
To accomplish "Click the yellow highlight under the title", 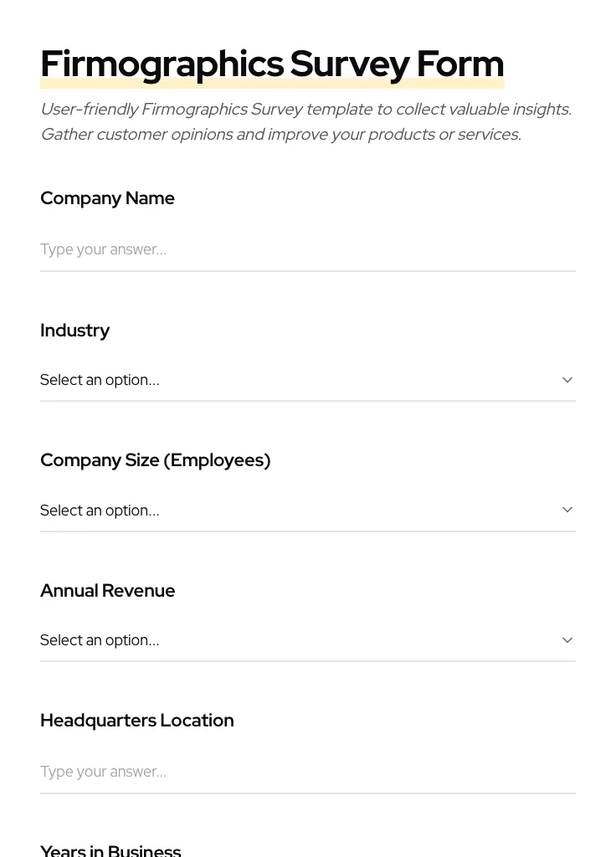I will click(272, 84).
